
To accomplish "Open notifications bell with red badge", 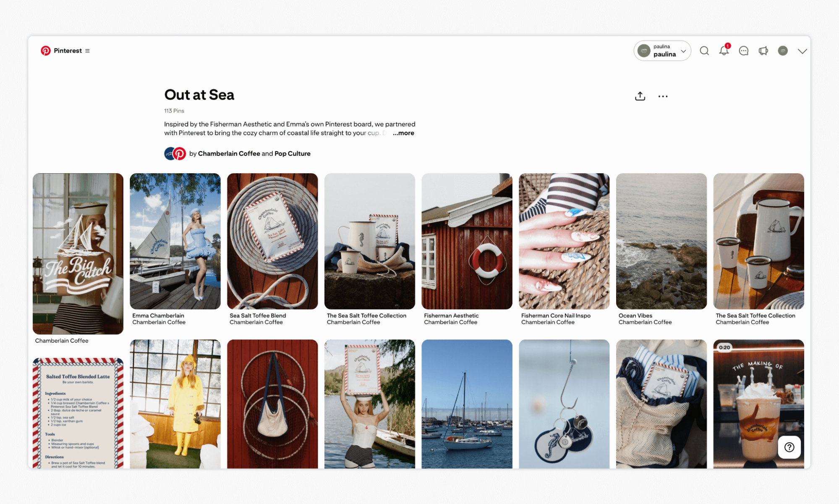I will [724, 50].
